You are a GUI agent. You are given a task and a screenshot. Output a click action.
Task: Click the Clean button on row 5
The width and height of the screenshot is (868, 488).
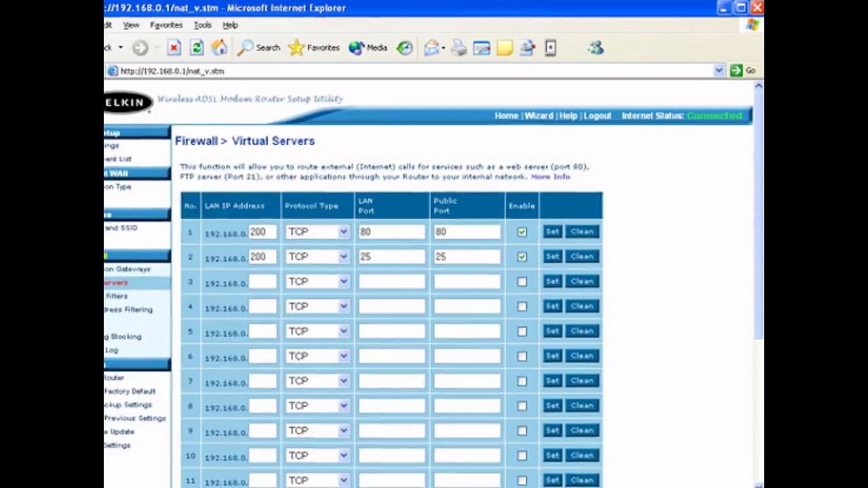point(582,331)
